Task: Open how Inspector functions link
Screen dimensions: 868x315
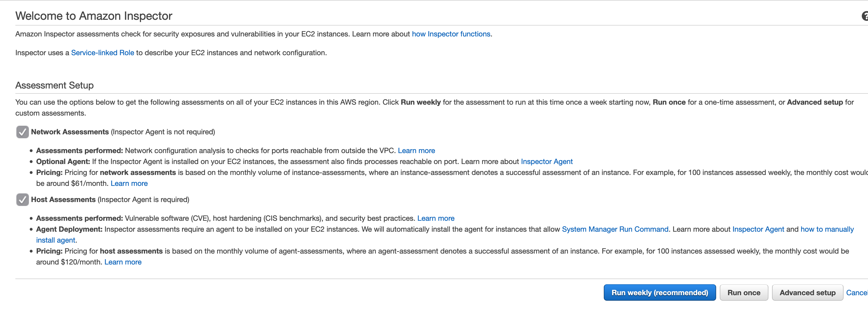Action: tap(451, 34)
